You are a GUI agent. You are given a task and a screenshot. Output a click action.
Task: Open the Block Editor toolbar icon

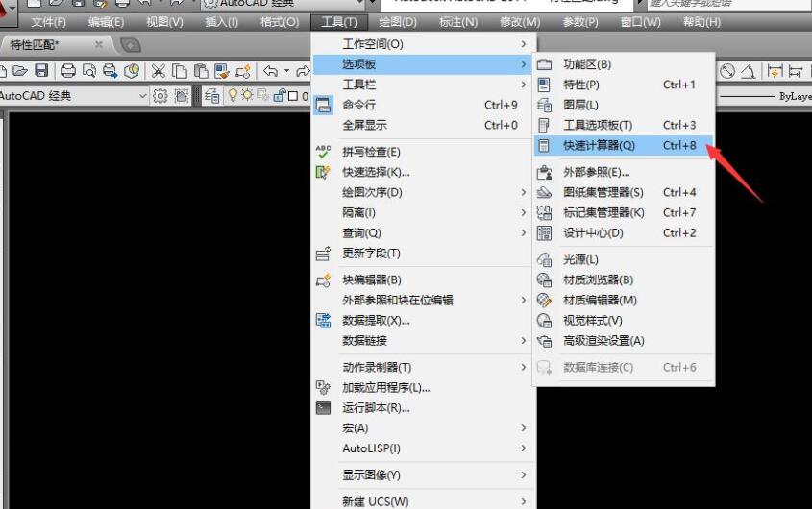[243, 70]
